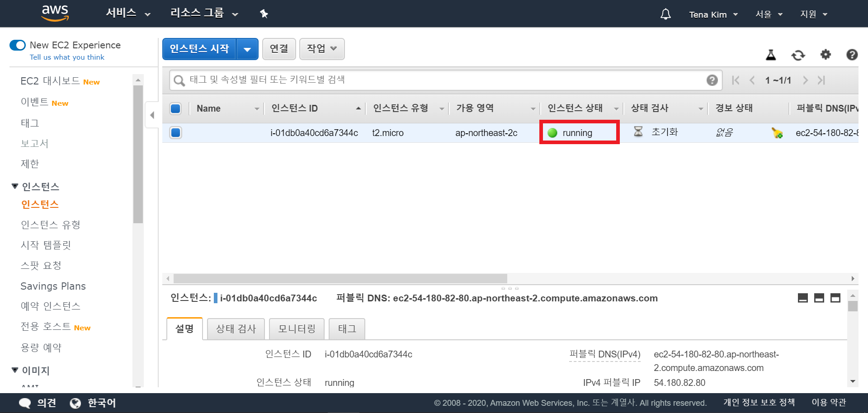Viewport: 868px width, 413px height.
Task: Open the notifications bell icon
Action: point(665,14)
